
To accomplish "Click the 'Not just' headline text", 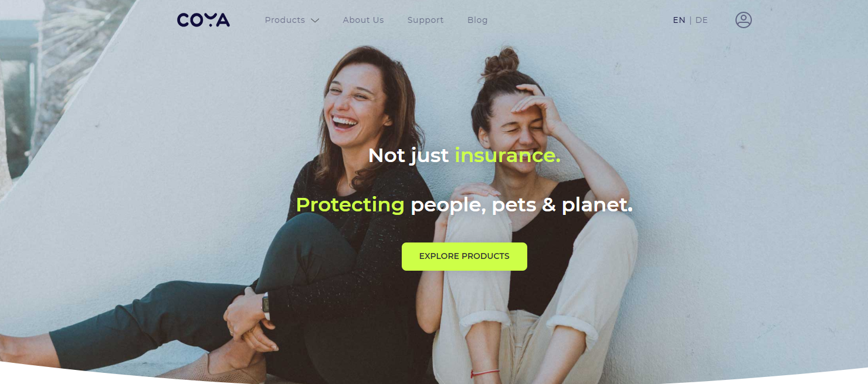I will [x=409, y=156].
